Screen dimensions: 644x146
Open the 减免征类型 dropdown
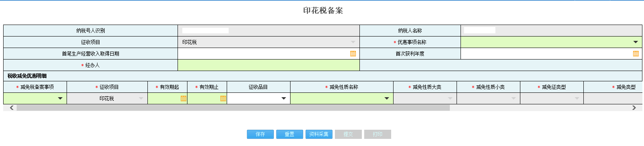[x=577, y=98]
